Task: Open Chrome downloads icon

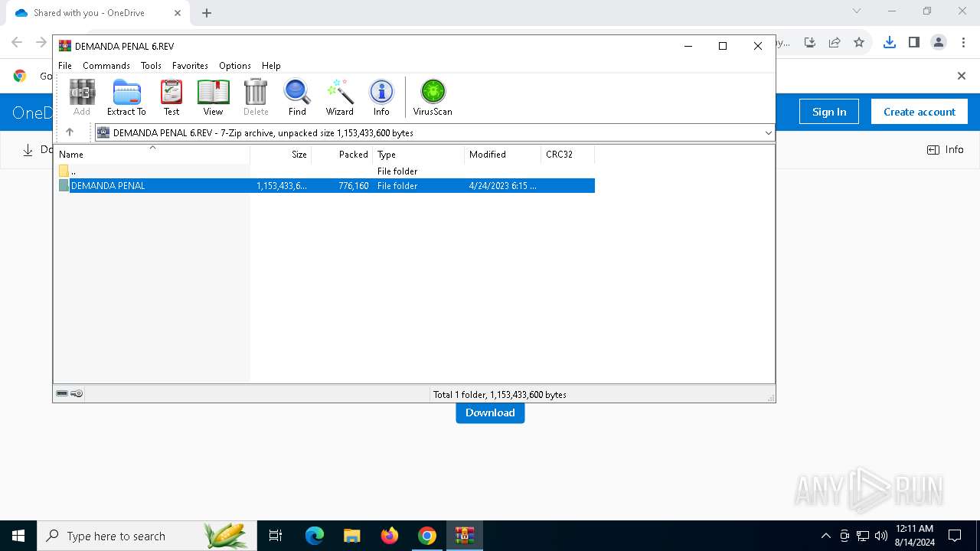Action: click(889, 43)
